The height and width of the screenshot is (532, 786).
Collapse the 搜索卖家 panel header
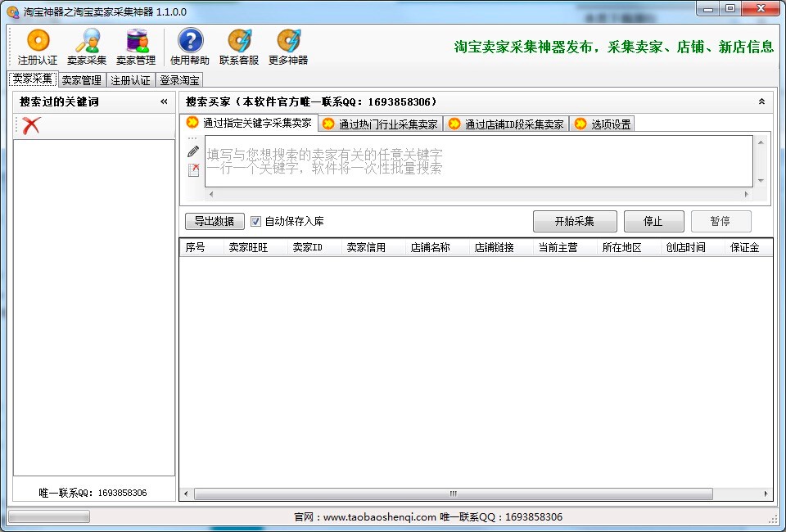(x=761, y=101)
